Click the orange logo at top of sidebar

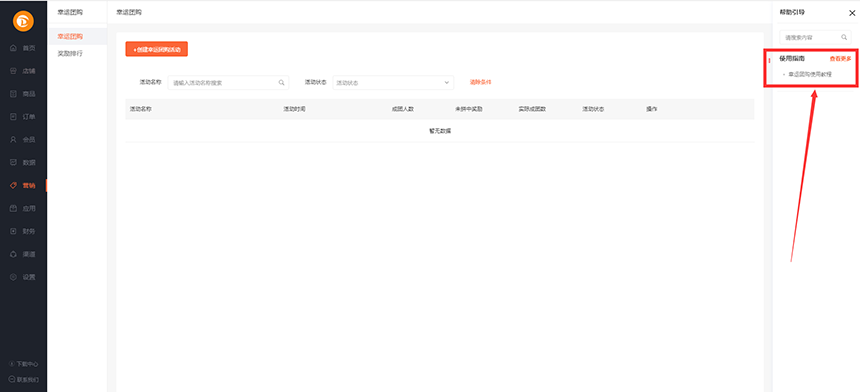tap(24, 21)
